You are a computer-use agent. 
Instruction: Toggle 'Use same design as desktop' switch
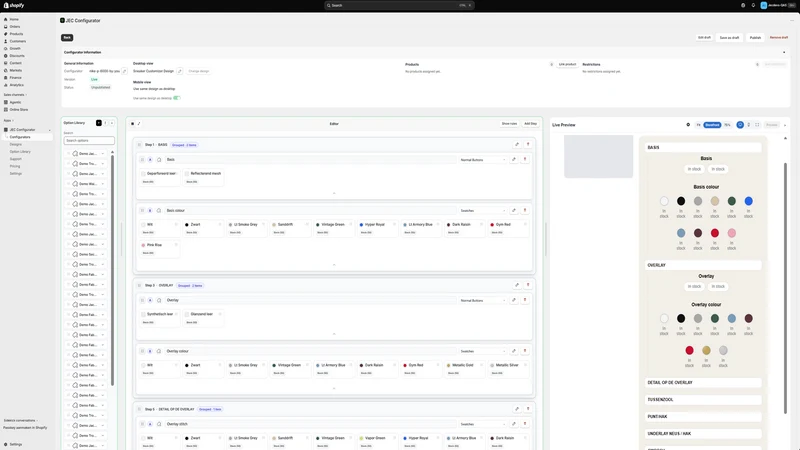tap(177, 98)
